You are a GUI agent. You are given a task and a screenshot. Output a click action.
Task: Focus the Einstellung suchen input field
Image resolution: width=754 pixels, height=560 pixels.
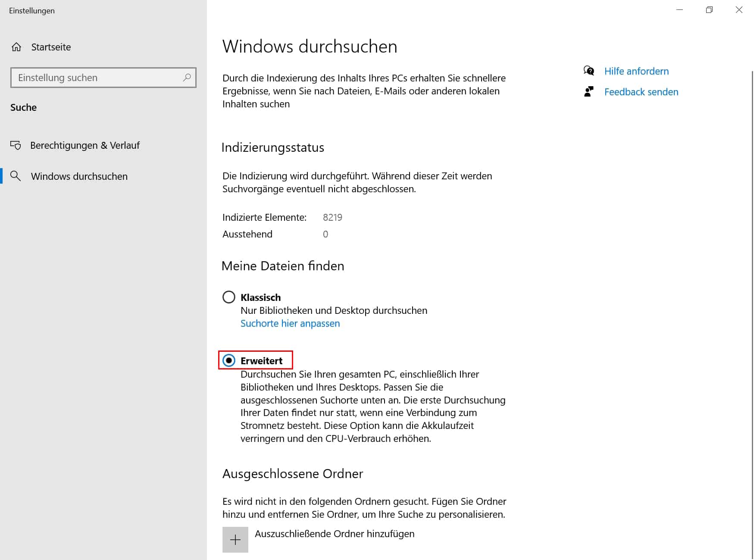(103, 78)
